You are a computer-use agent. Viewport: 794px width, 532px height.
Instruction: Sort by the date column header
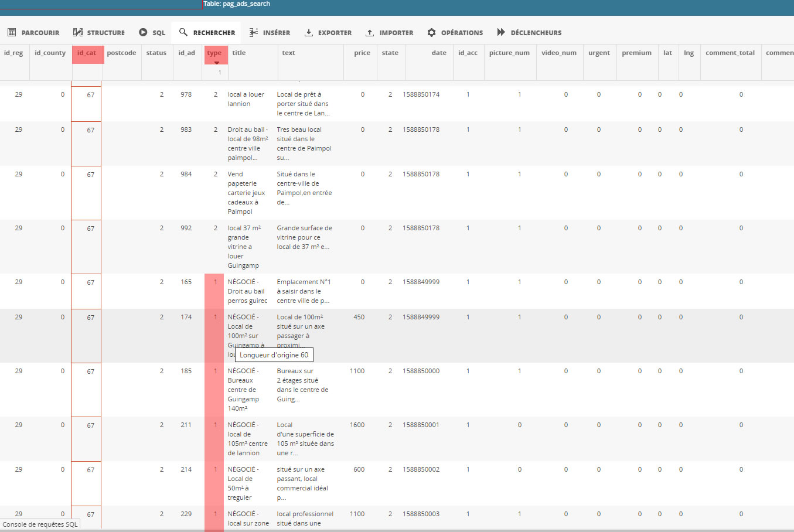[439, 53]
